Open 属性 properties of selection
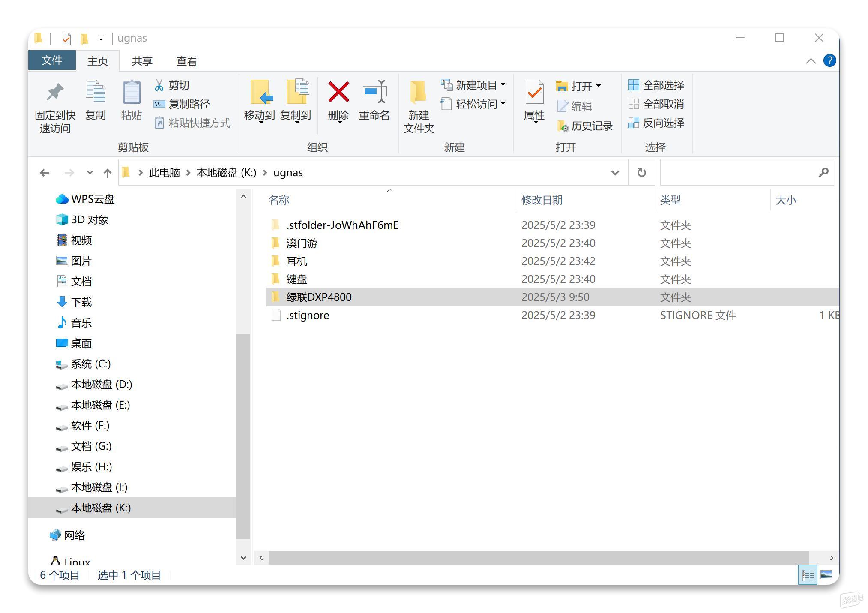 click(x=534, y=102)
